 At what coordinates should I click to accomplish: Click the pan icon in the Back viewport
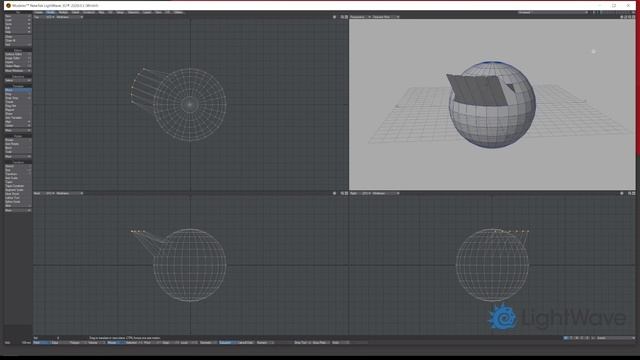[x=334, y=193]
